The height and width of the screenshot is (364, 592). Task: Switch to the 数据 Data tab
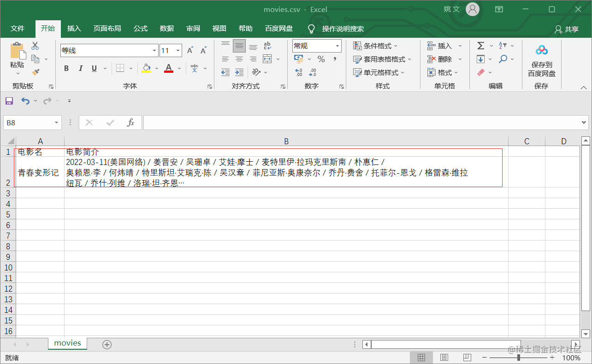[167, 29]
